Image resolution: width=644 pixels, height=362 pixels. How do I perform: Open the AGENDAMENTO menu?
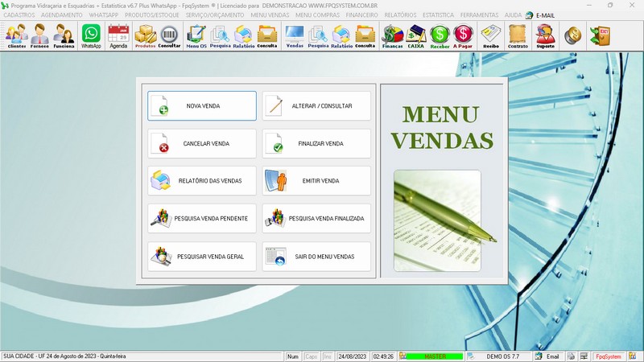coord(62,15)
